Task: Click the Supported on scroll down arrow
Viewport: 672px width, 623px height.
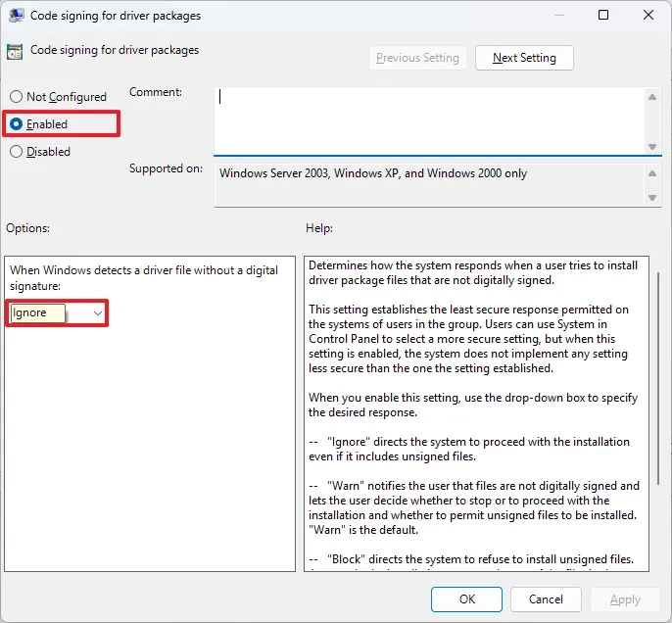Action: (x=652, y=198)
